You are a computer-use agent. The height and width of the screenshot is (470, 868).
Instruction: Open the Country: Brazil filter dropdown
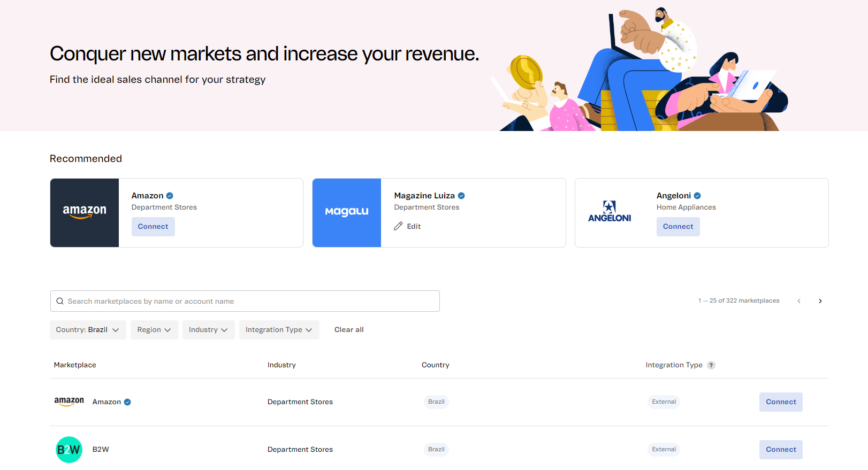click(88, 330)
